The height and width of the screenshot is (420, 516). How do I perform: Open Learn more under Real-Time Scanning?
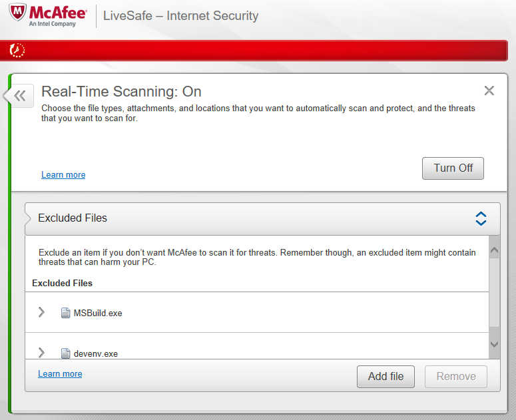(63, 175)
